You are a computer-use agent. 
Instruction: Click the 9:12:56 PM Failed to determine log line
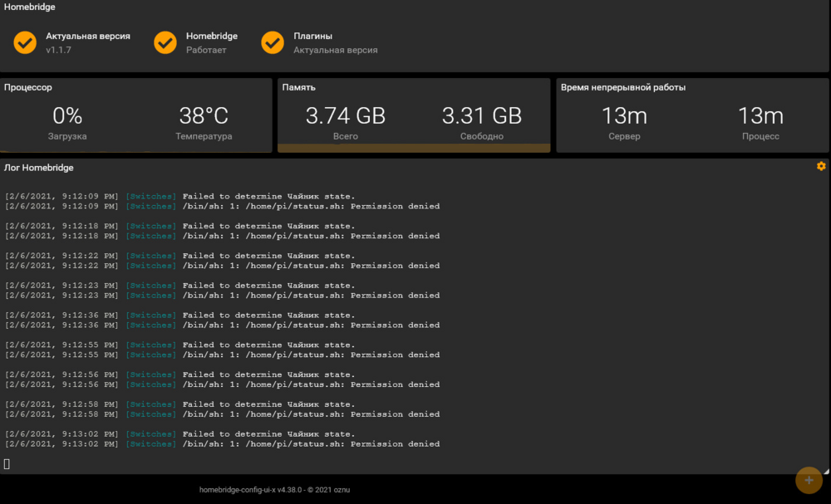[x=179, y=374]
